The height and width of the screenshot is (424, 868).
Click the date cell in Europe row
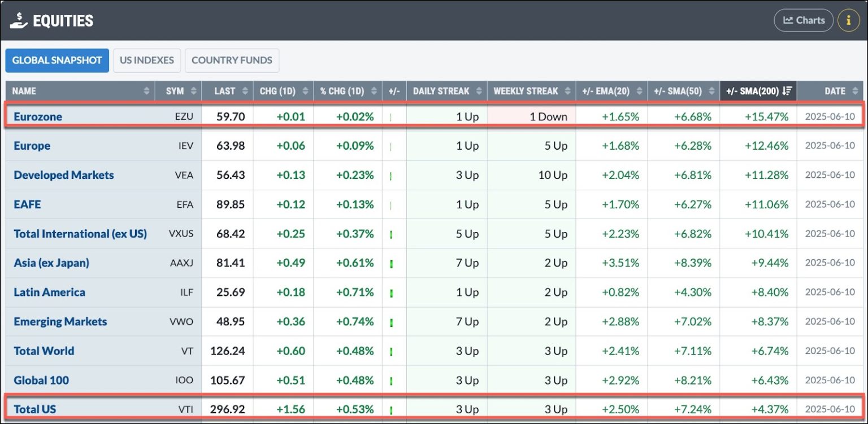(830, 146)
